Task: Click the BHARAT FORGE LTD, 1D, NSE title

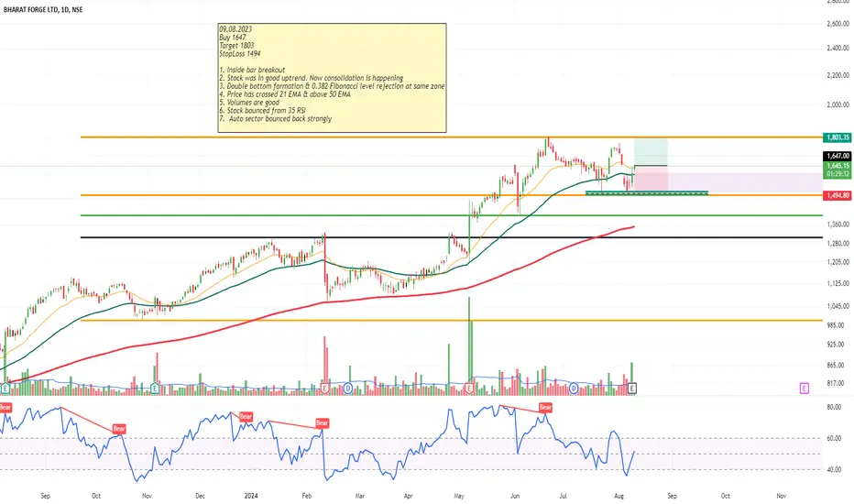Action: point(43,10)
